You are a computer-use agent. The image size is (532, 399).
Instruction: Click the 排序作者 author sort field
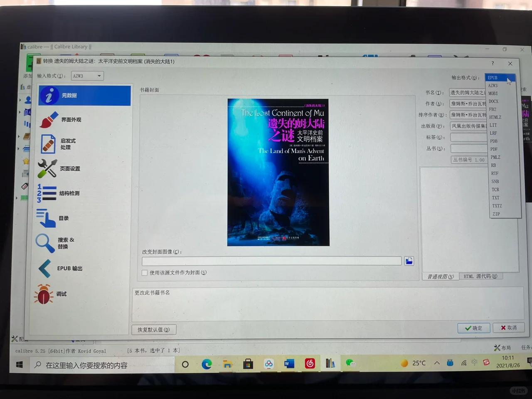468,115
